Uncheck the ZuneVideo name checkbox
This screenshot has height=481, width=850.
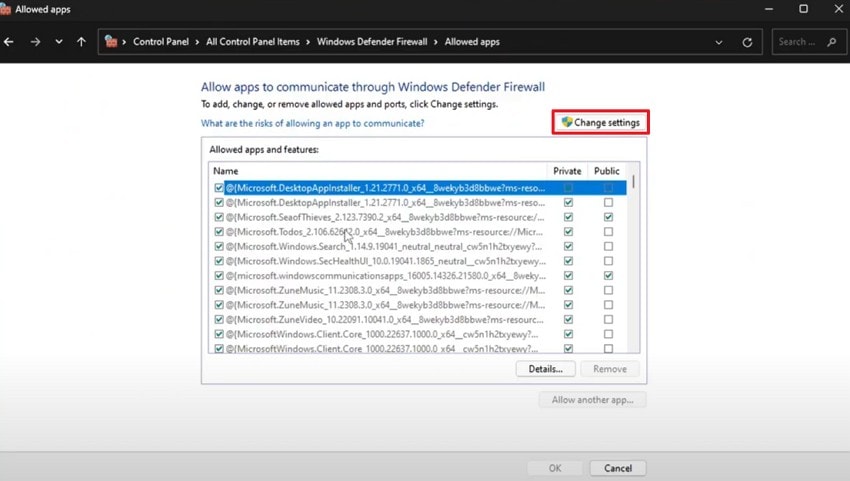[x=219, y=319]
